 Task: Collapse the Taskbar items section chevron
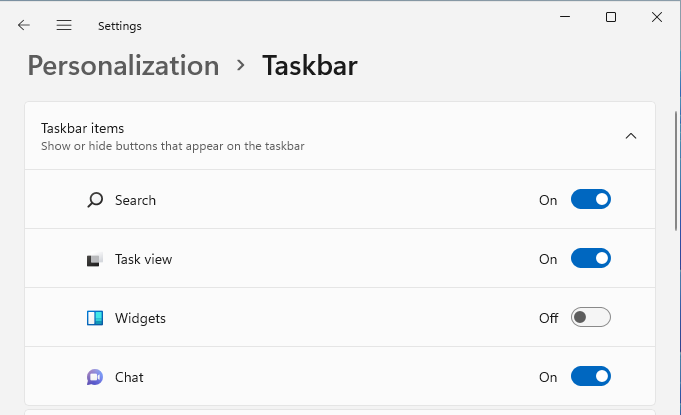pos(631,136)
